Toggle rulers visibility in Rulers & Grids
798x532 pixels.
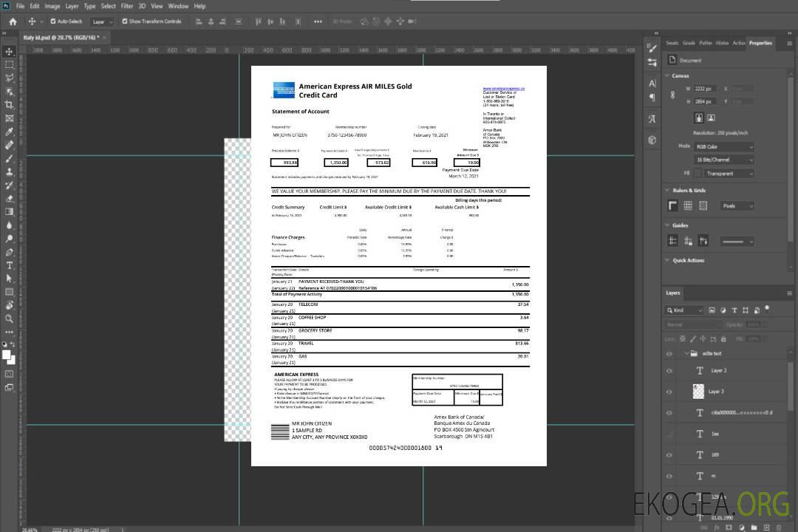pyautogui.click(x=673, y=205)
